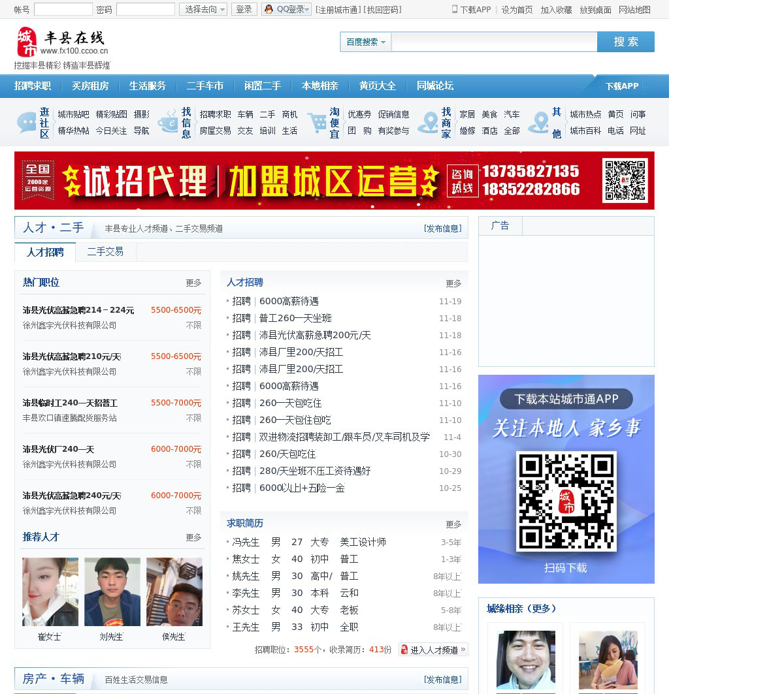
Task: Open the QQ登录 dropdown arrow
Action: click(x=308, y=9)
